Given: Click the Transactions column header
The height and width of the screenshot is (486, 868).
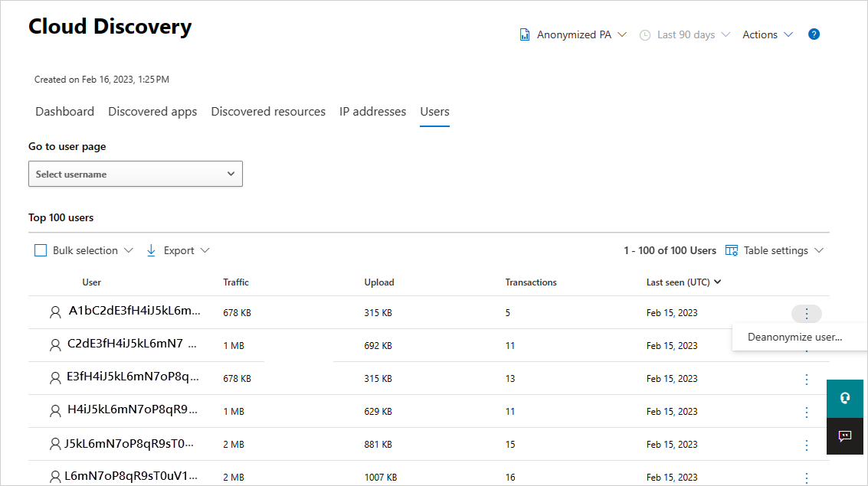Looking at the screenshot, I should [531, 282].
